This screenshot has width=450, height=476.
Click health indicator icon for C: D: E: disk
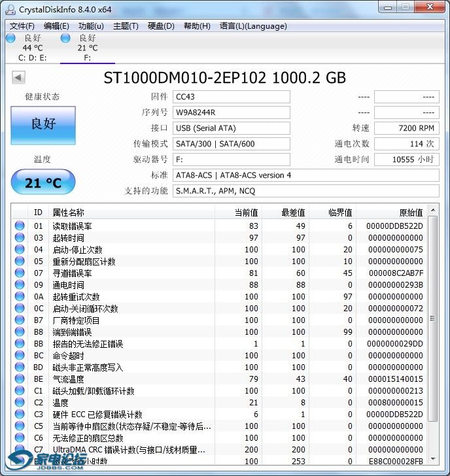click(10, 38)
